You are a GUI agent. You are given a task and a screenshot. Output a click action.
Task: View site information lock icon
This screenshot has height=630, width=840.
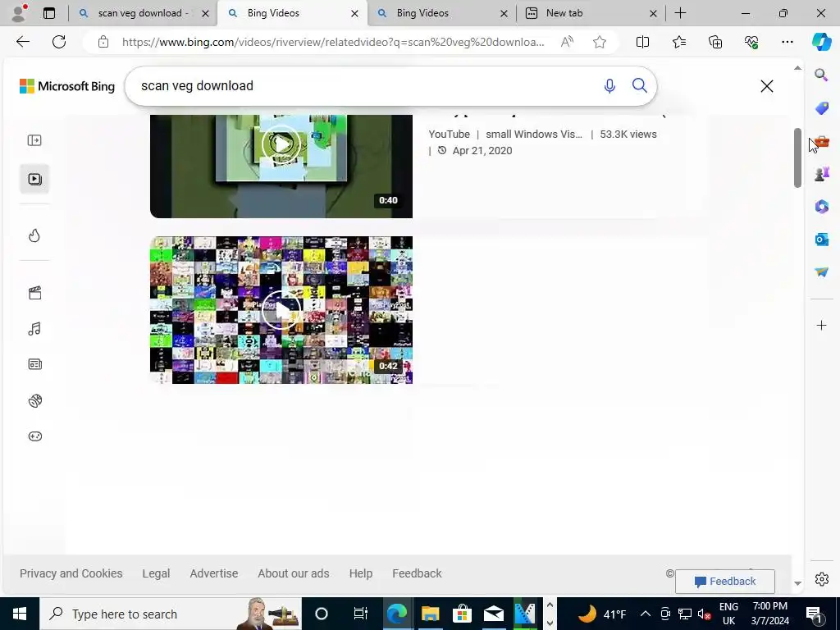click(103, 42)
